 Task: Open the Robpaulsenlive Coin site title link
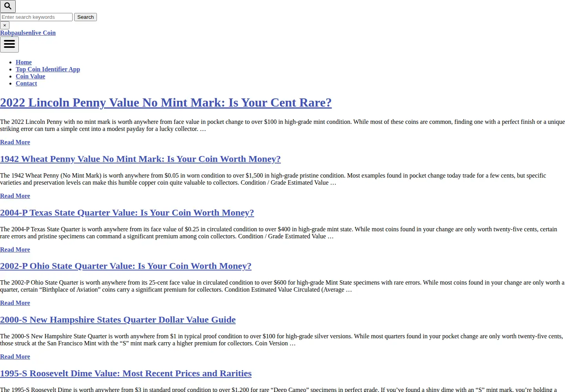click(x=28, y=33)
